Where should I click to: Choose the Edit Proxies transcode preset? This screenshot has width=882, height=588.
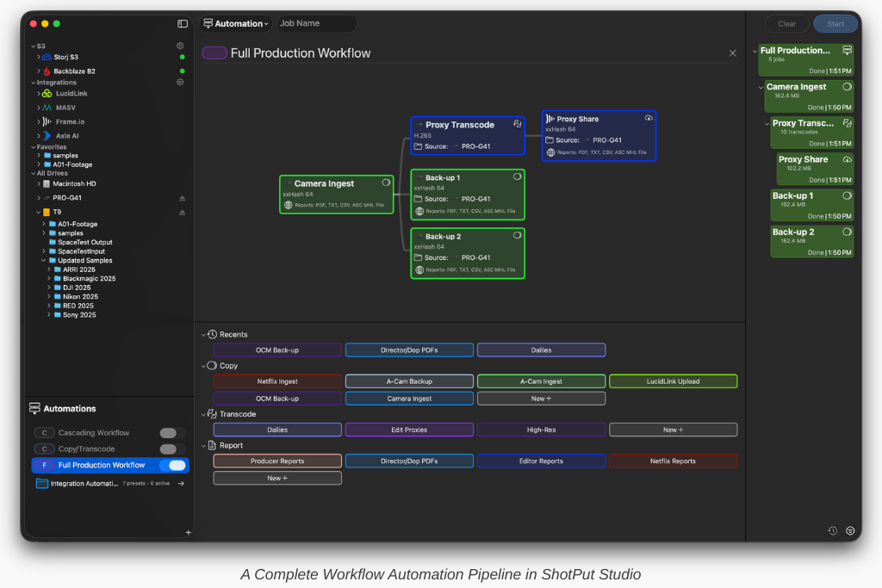point(409,430)
